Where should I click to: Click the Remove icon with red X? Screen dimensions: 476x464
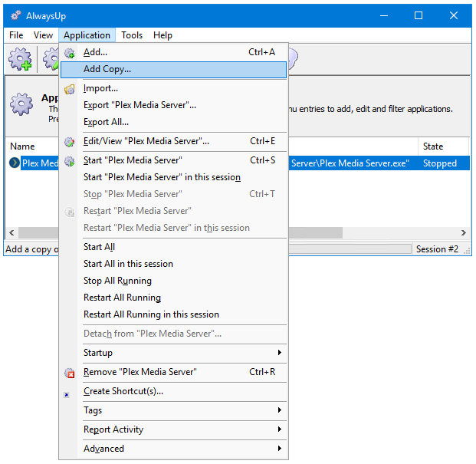70,373
